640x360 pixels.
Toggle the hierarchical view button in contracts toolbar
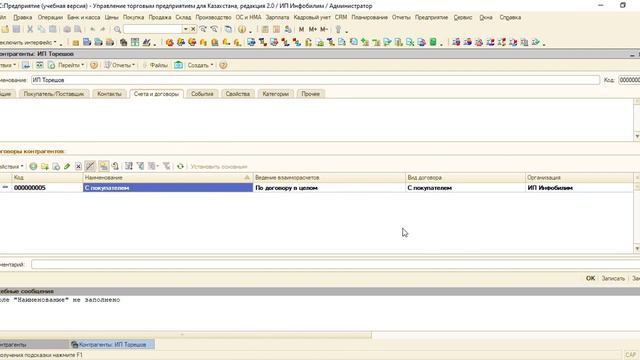tap(104, 166)
